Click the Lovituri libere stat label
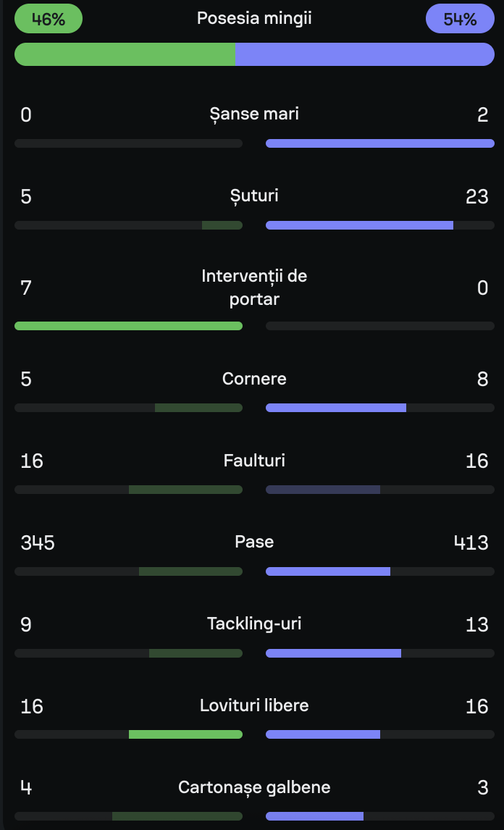Image resolution: width=504 pixels, height=830 pixels. tap(254, 705)
